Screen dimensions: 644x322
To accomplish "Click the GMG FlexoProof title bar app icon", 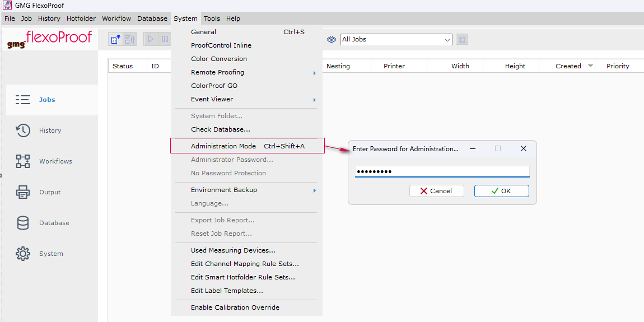I will click(x=7, y=6).
